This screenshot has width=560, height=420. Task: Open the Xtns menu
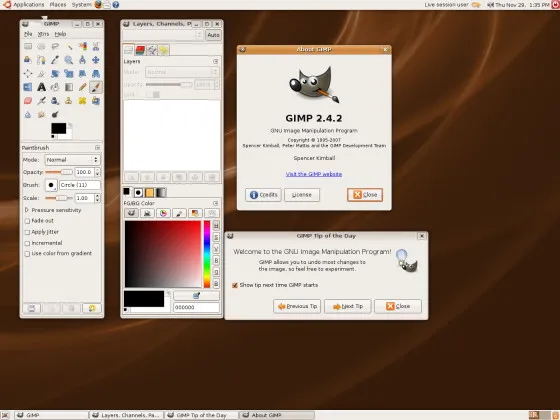43,34
